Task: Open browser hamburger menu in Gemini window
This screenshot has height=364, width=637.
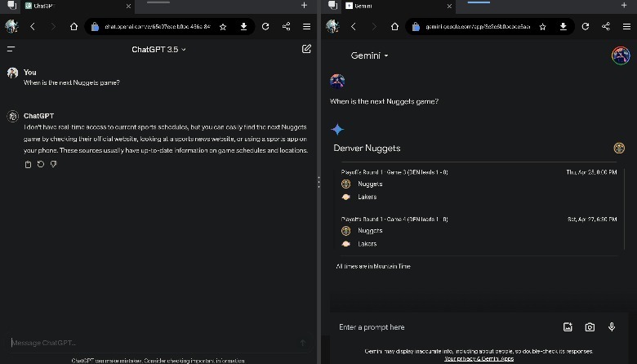Action: 626,26
